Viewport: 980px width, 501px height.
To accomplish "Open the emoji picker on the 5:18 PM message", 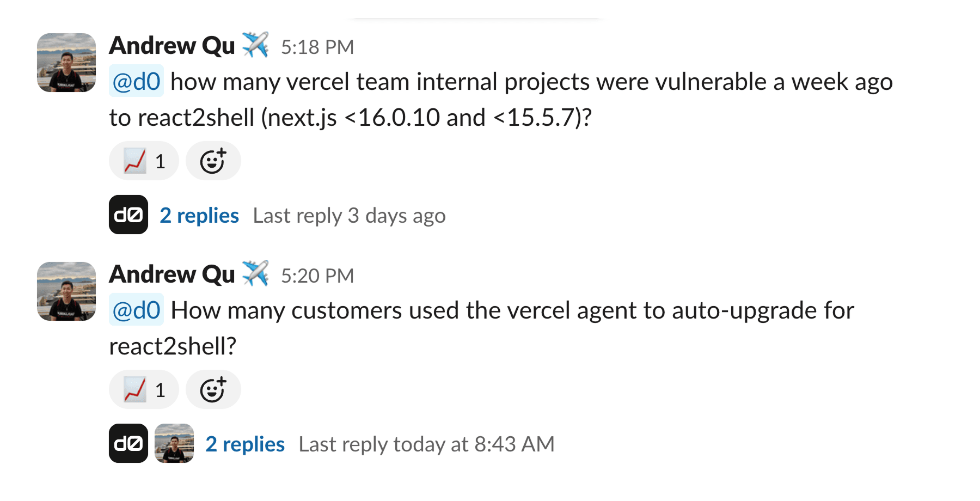I will tap(213, 160).
